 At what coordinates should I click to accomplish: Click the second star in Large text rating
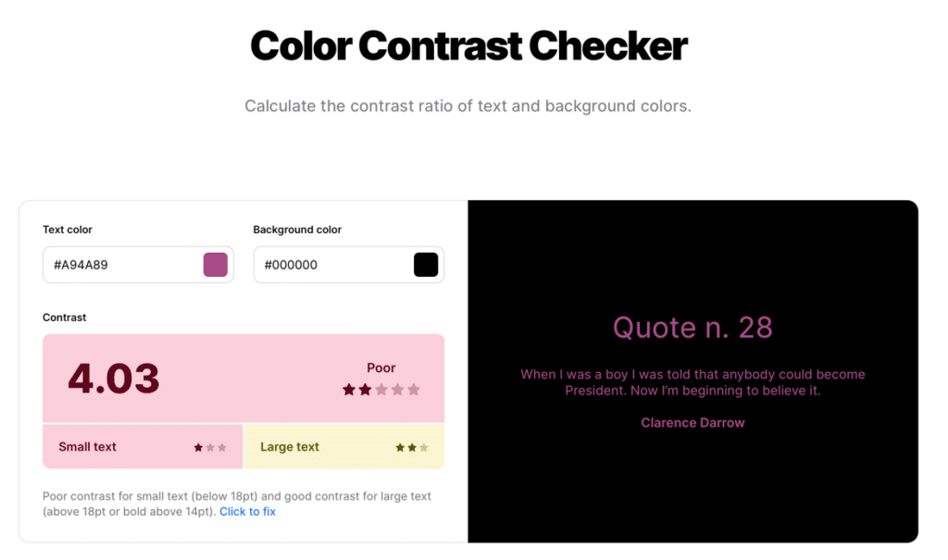[412, 447]
